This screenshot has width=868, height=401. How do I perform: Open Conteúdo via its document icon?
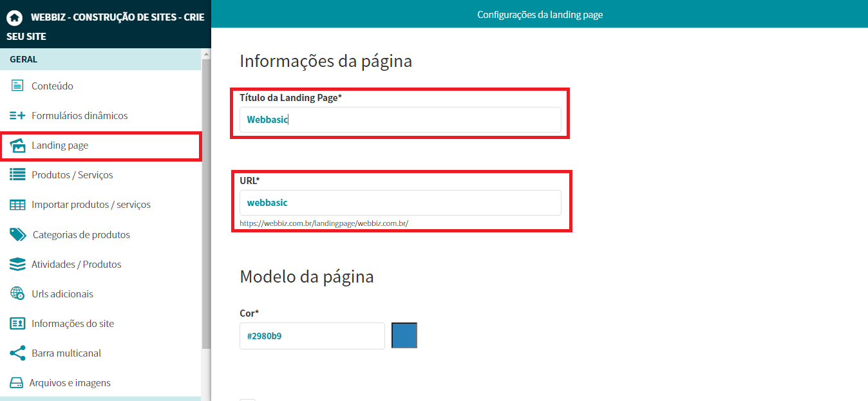[17, 86]
